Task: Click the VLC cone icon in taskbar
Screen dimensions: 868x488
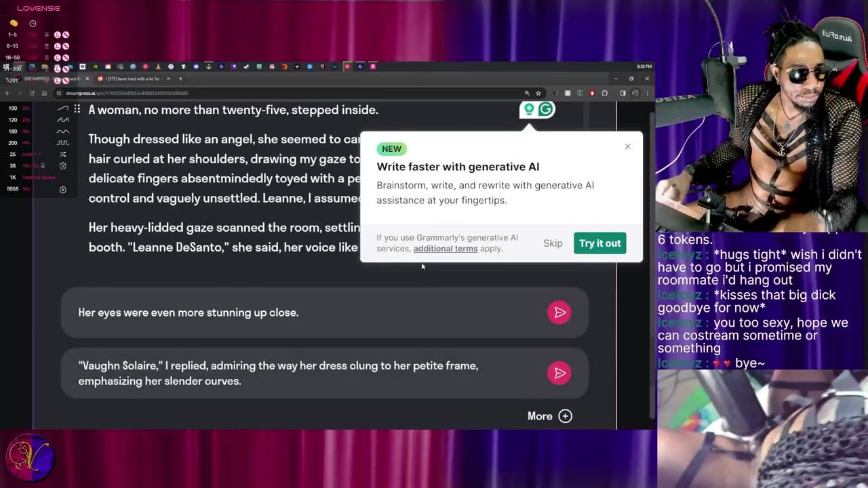Action: coord(158,66)
